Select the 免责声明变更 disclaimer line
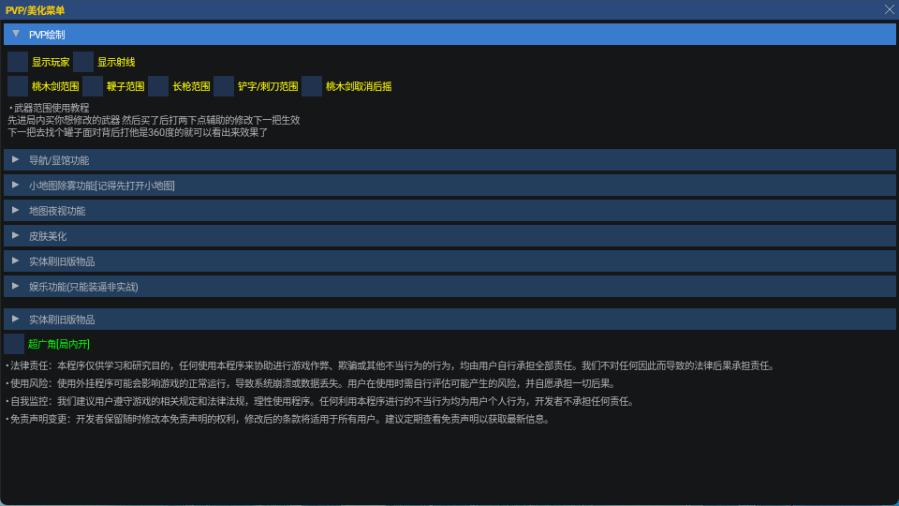 click(x=279, y=419)
